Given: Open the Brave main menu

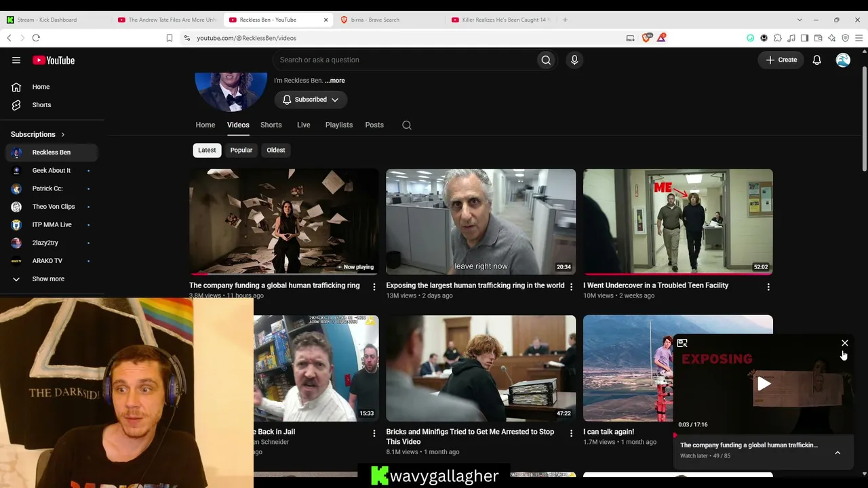Looking at the screenshot, I should pyautogui.click(x=859, y=38).
